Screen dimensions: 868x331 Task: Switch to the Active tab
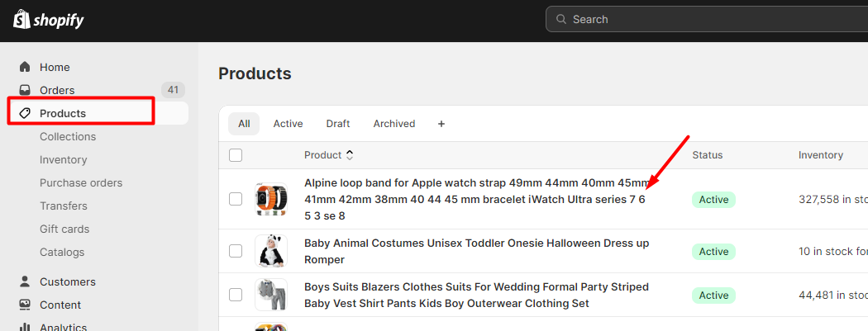tap(288, 124)
